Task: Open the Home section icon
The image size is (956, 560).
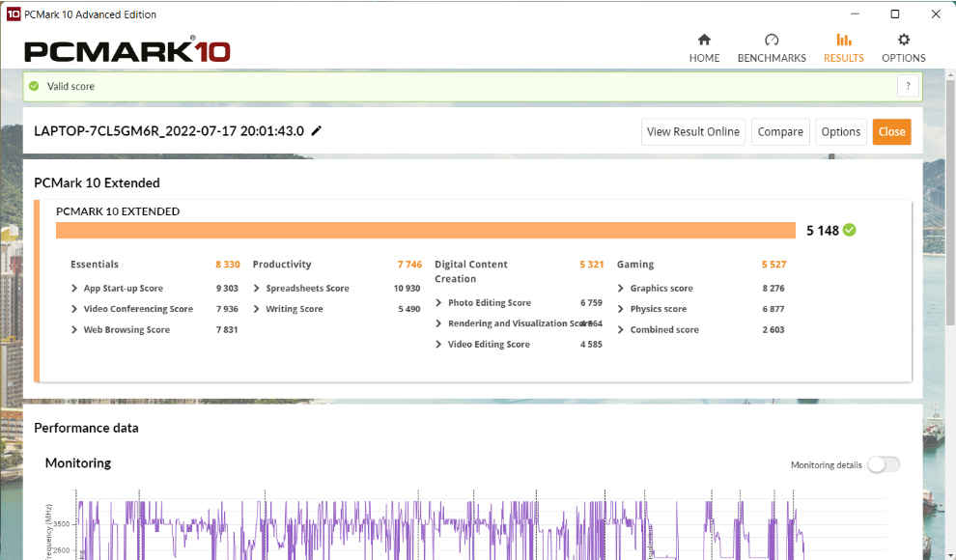Action: [704, 41]
